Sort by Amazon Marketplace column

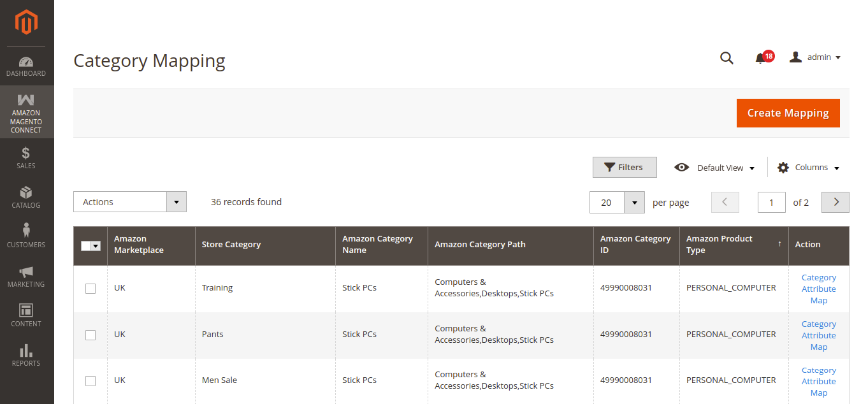click(151, 245)
